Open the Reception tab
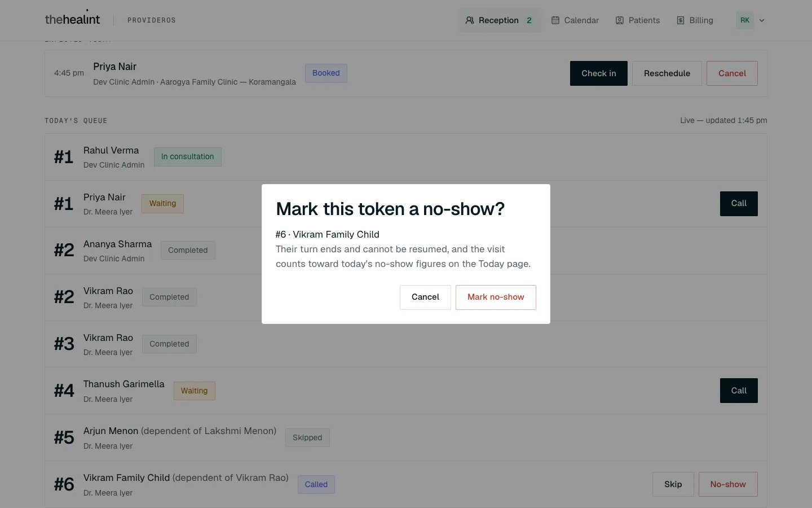 coord(499,20)
